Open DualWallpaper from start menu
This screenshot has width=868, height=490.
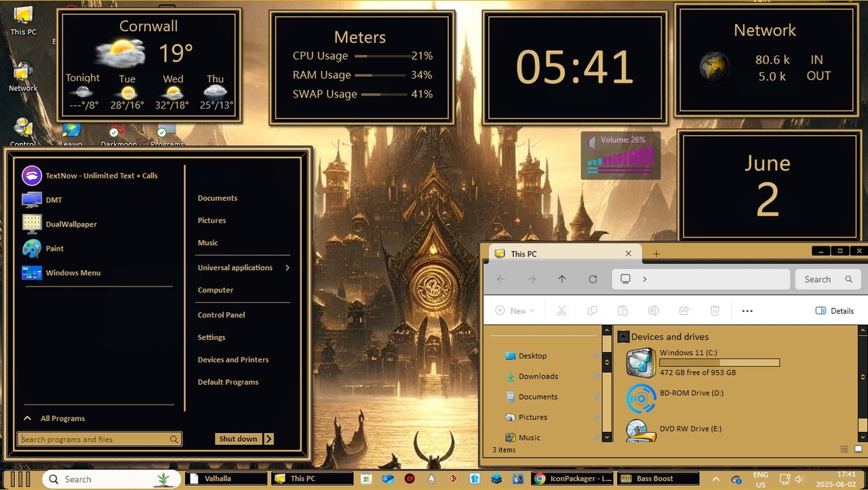click(x=58, y=224)
